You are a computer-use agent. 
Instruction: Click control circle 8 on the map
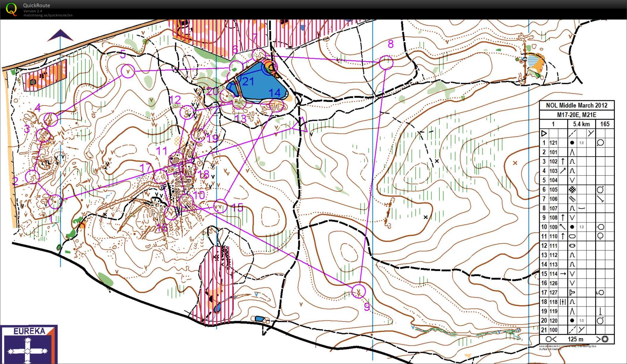click(386, 63)
